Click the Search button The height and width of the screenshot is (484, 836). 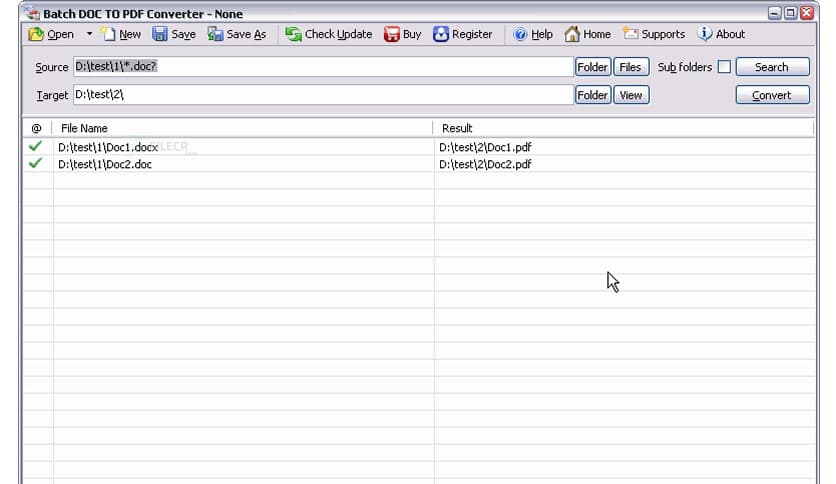773,67
